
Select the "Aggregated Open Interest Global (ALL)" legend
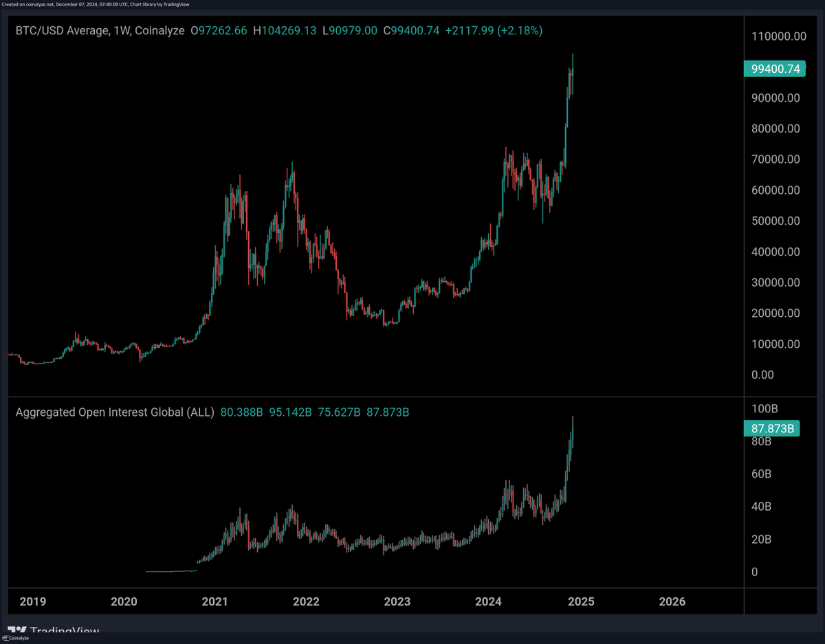click(x=115, y=412)
